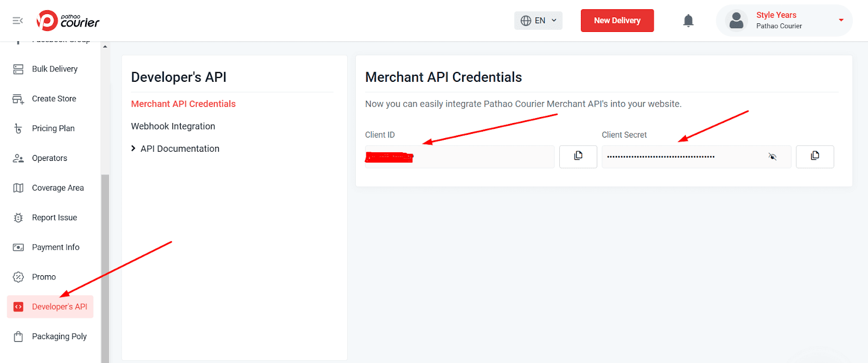The width and height of the screenshot is (868, 363).
Task: Open the Operators menu item
Action: coord(50,158)
